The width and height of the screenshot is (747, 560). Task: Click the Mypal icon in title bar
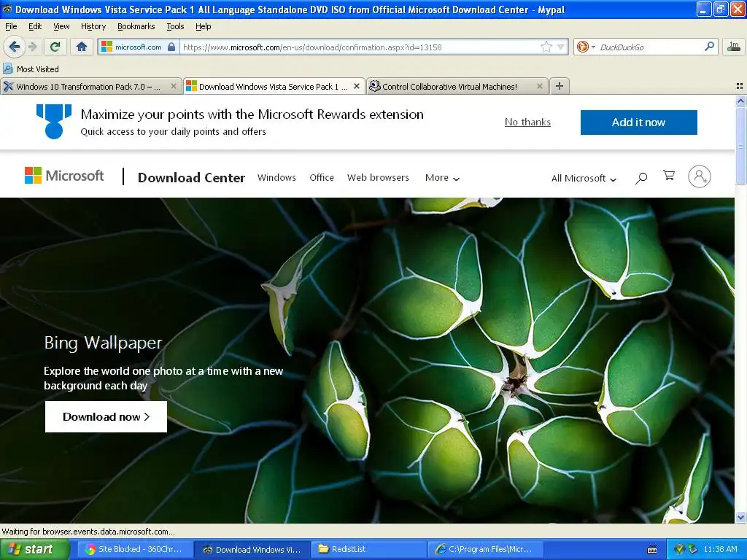[7, 9]
